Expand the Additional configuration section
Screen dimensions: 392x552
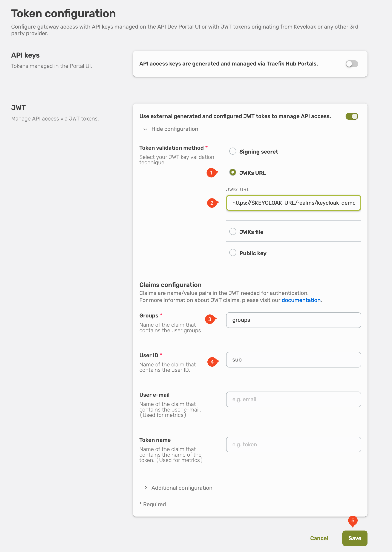[182, 488]
